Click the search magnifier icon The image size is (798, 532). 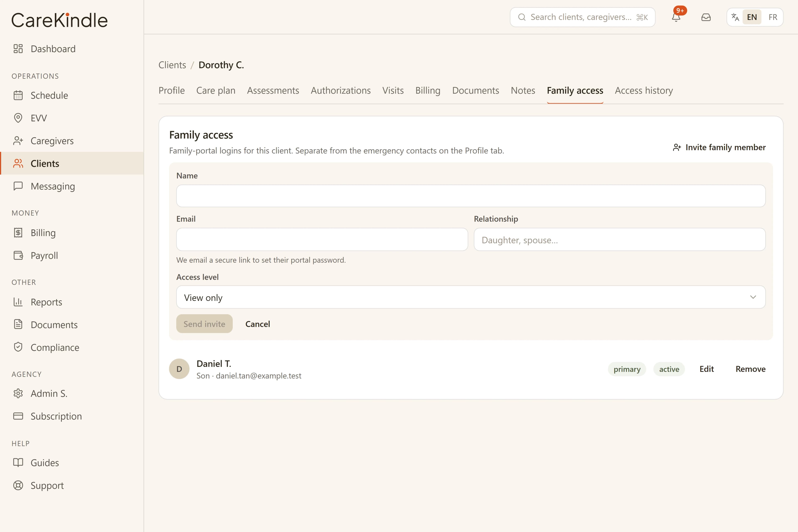[522, 17]
